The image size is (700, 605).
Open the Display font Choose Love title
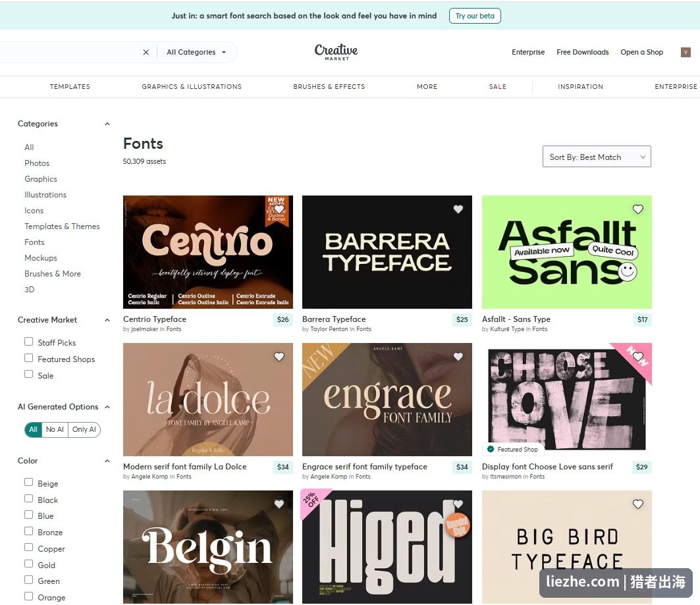coord(547,467)
